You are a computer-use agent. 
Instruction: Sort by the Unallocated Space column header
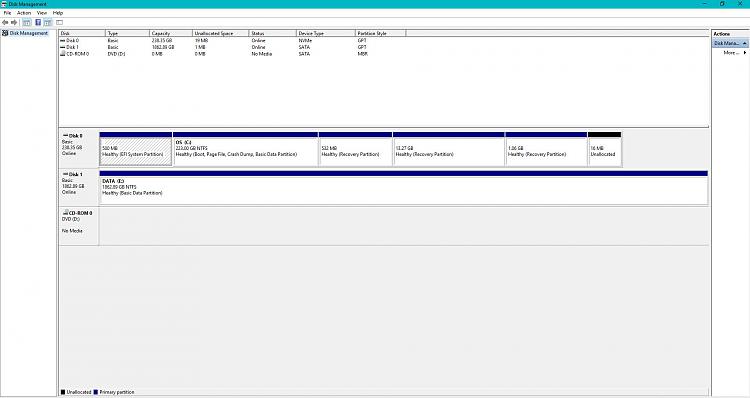[221, 33]
